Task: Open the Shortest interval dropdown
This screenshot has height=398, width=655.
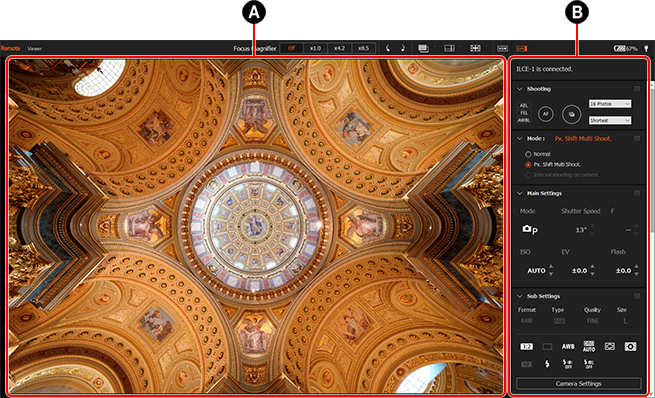Action: pos(610,120)
